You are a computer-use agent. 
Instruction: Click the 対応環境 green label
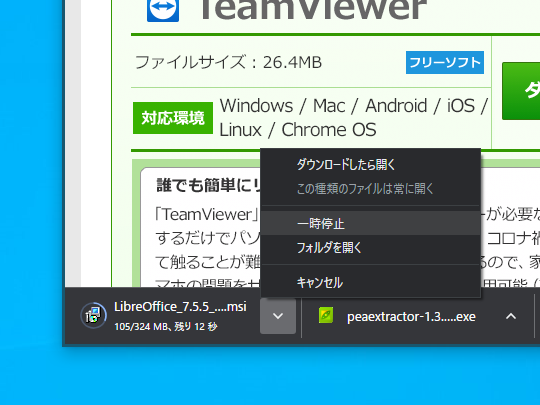pyautogui.click(x=173, y=118)
